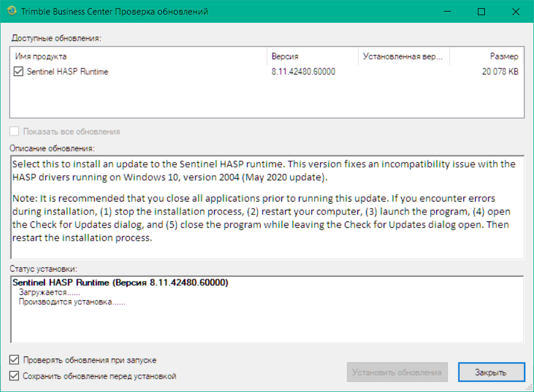Click the Установленная вер... column header
The image size is (534, 392).
click(404, 57)
